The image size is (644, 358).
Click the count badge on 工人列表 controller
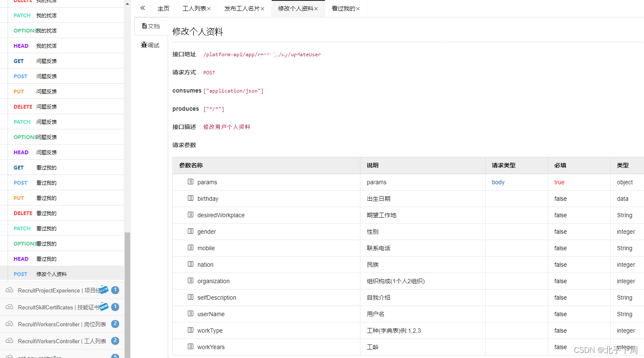tap(115, 341)
